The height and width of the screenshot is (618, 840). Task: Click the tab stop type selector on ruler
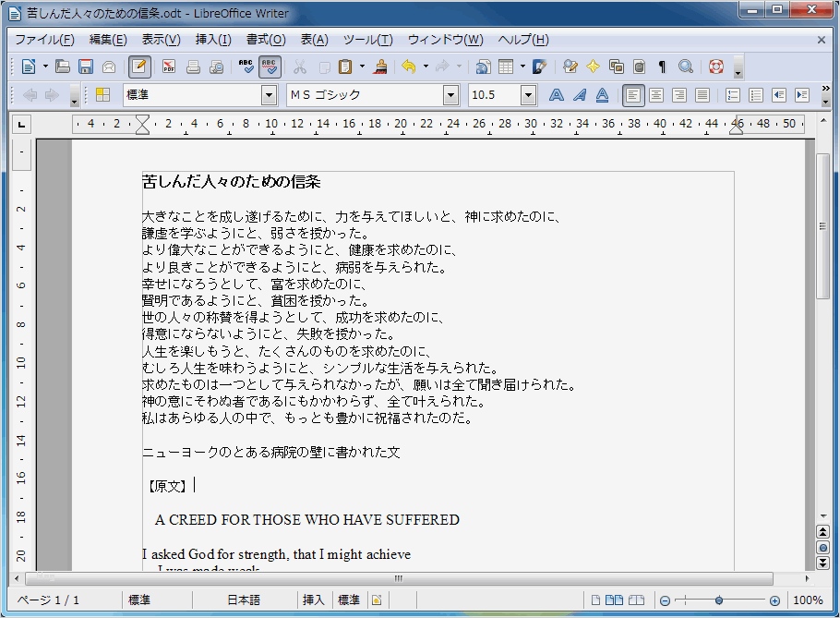tap(21, 125)
